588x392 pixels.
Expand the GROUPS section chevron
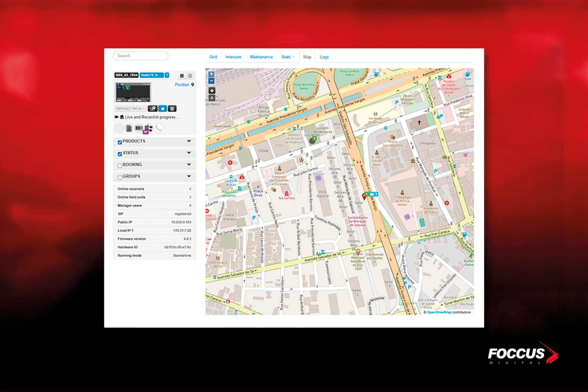pyautogui.click(x=189, y=176)
